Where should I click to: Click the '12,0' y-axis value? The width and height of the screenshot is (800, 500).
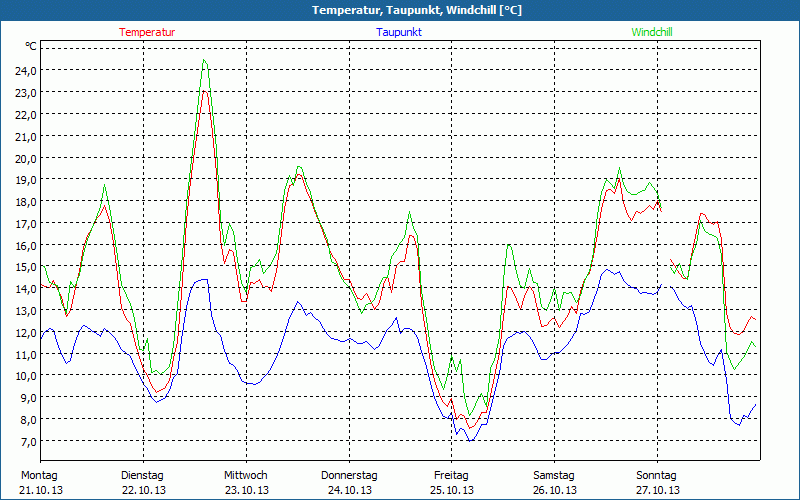click(x=26, y=333)
